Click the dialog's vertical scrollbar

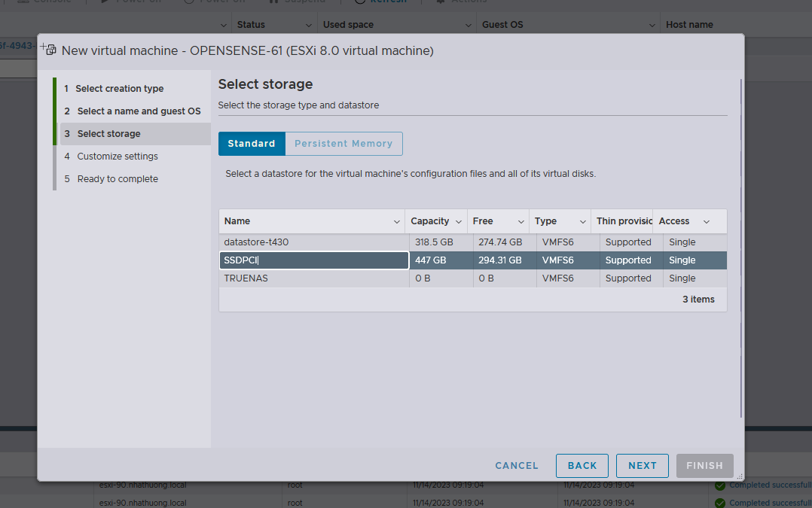point(742,248)
